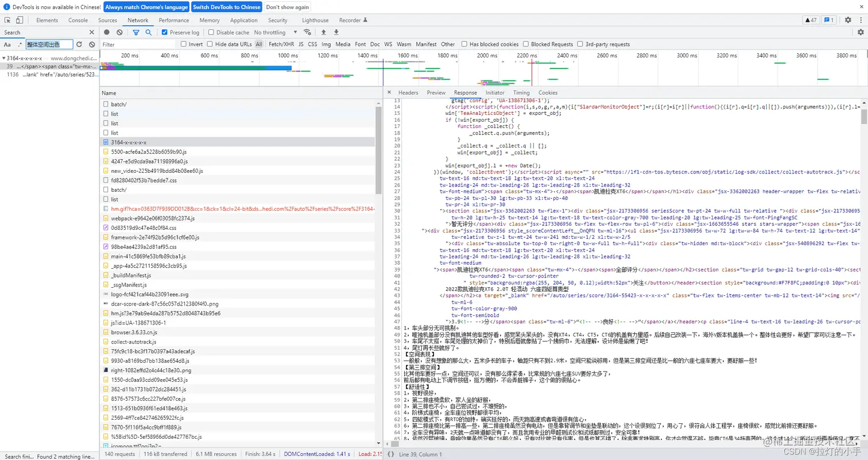Toggle match case Aa in search
The image size is (868, 460).
[7, 44]
